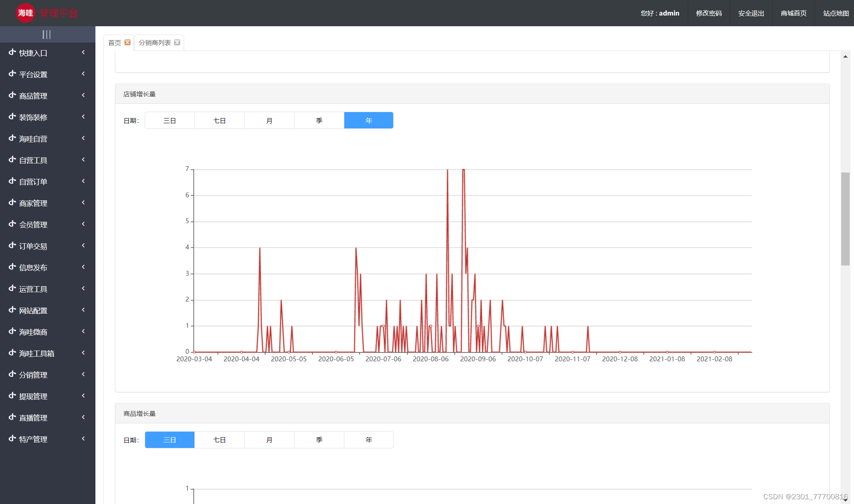Expand the 快捷入口 chevron
Viewport: 854px width, 504px height.
point(83,52)
